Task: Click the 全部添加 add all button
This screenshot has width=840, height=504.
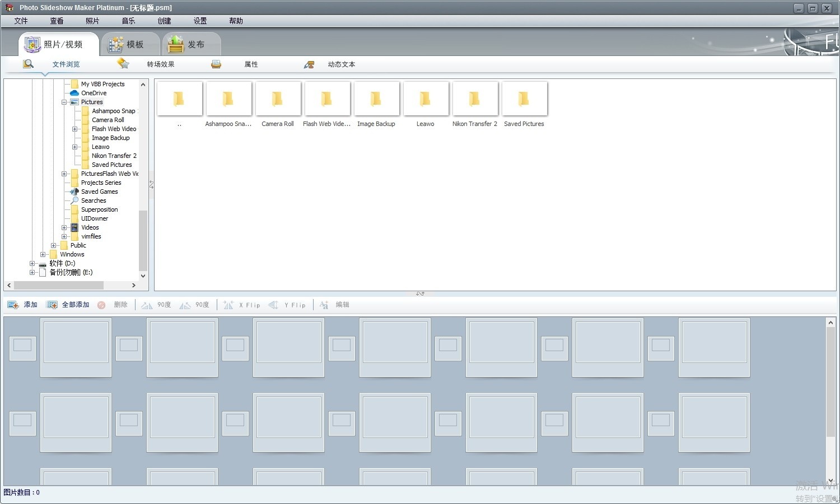Action: pos(68,305)
